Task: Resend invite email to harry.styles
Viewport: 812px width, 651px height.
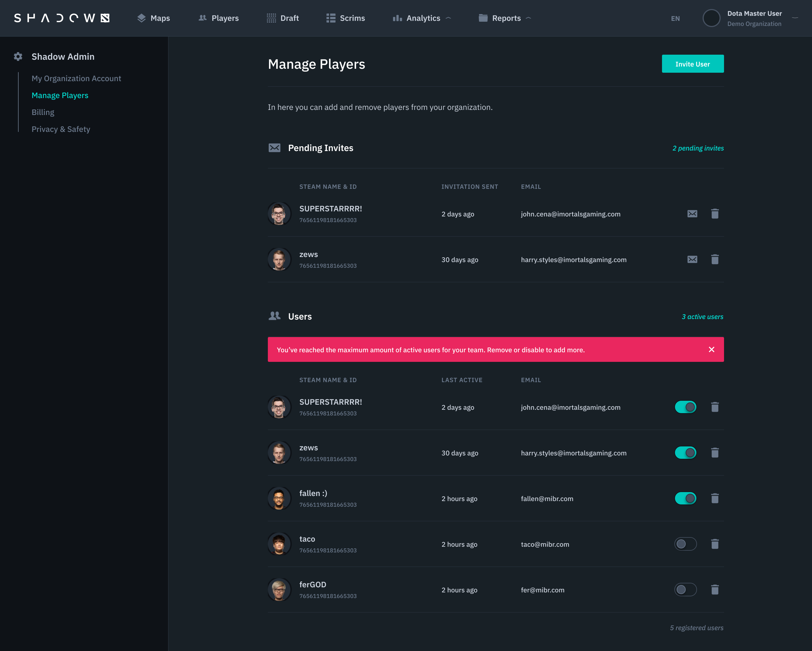Action: tap(692, 260)
